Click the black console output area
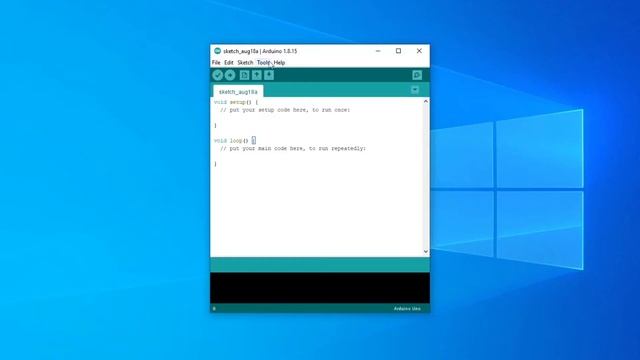The width and height of the screenshot is (640, 360). 320,288
